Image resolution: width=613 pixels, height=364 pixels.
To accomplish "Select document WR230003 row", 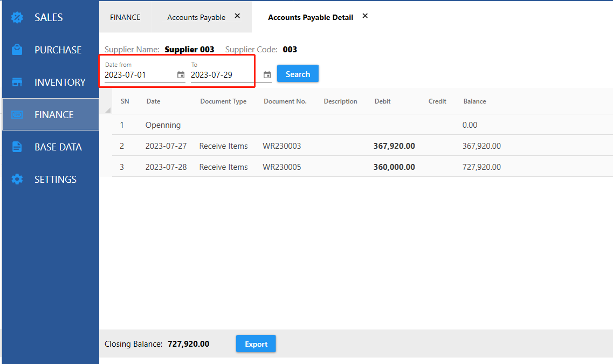I will (x=282, y=146).
